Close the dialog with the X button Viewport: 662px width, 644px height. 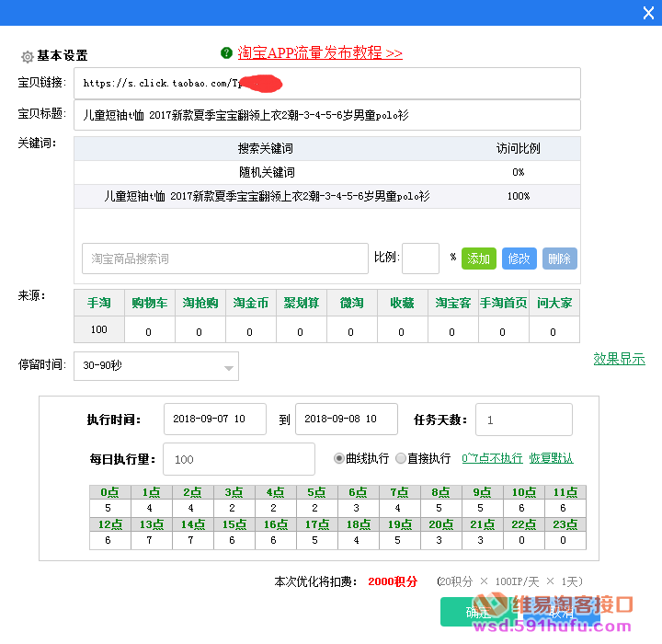click(648, 13)
